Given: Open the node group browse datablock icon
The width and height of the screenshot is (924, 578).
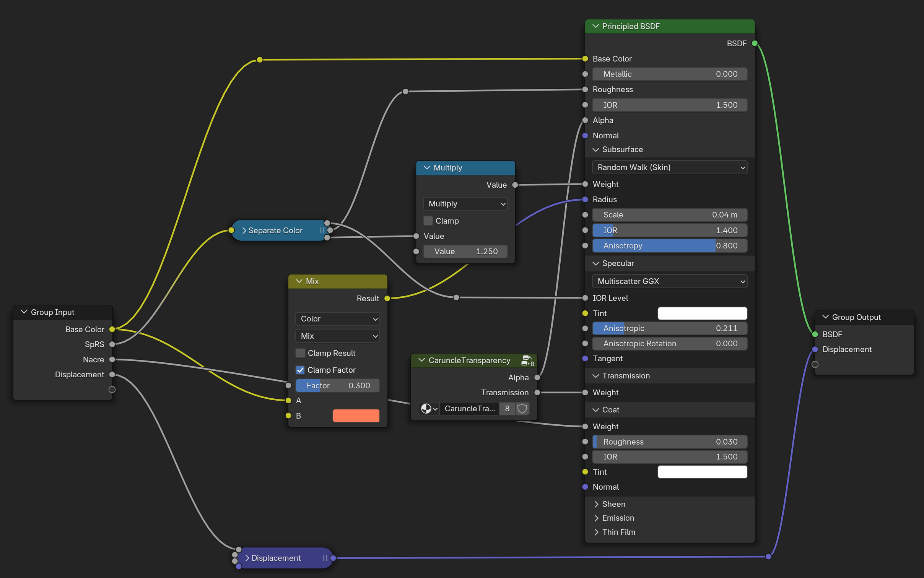Looking at the screenshot, I should 429,409.
